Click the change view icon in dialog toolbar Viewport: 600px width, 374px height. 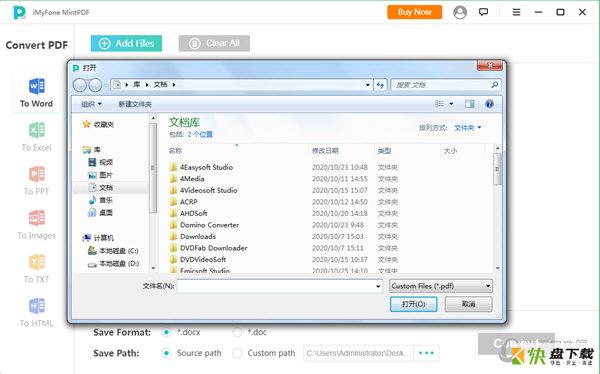click(x=439, y=104)
